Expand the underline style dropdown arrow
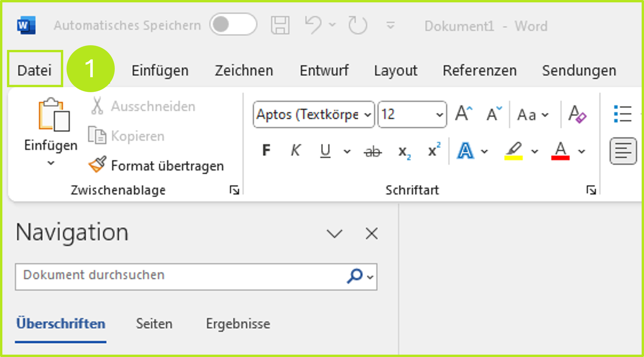Screen dimensions: 644x357 [347, 151]
